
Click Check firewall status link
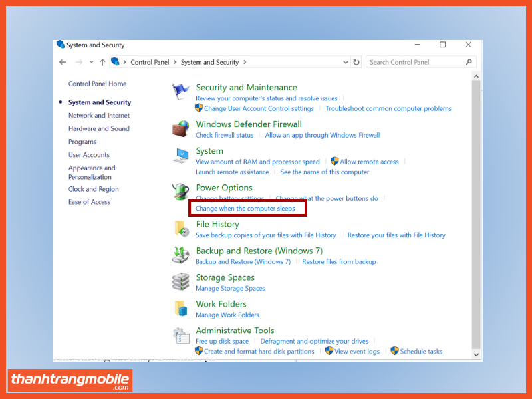[224, 135]
